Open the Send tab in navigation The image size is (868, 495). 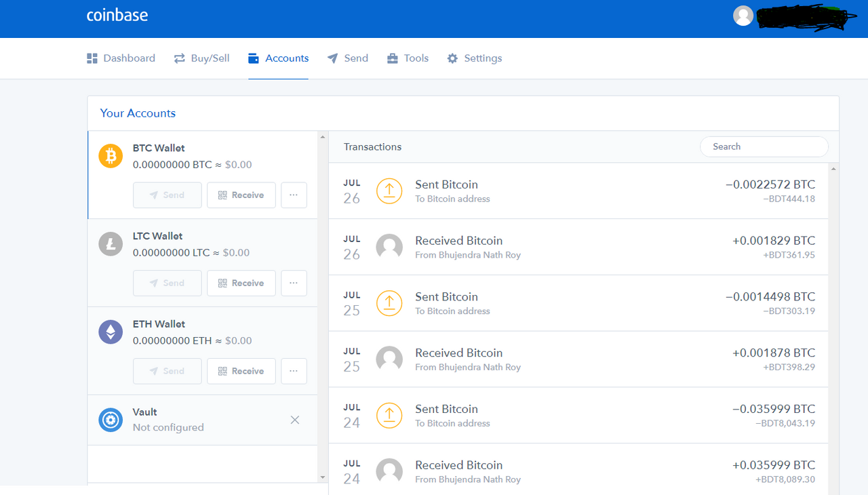348,58
